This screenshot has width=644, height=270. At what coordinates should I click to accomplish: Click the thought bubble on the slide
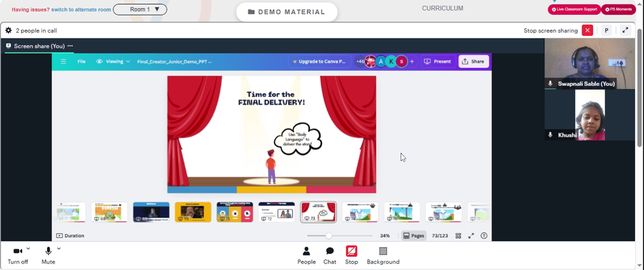(298, 139)
